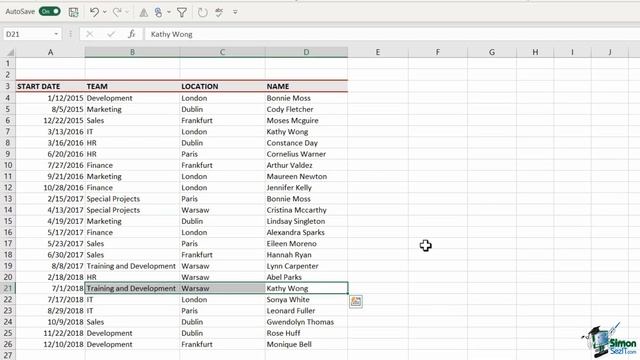Click the LOCATION header cell

222,87
